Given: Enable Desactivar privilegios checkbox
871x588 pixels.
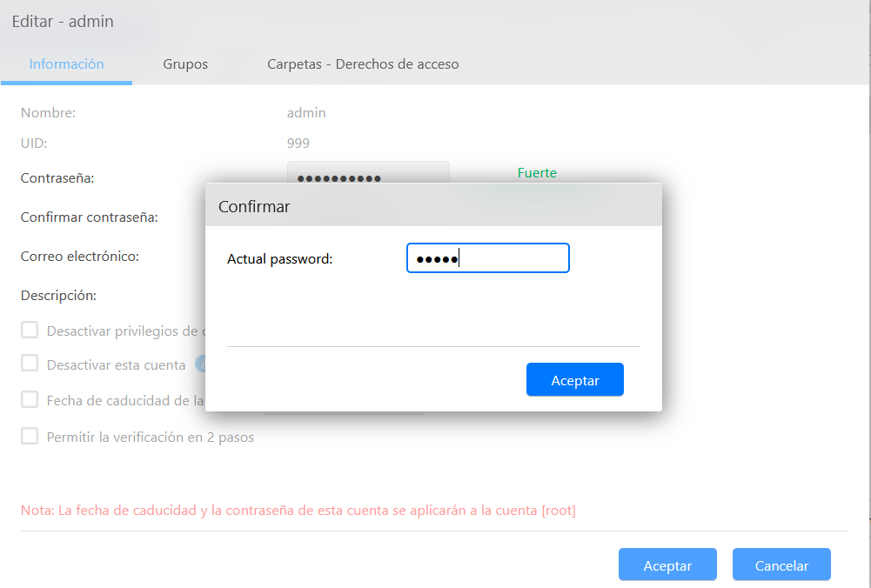Looking at the screenshot, I should pyautogui.click(x=30, y=331).
